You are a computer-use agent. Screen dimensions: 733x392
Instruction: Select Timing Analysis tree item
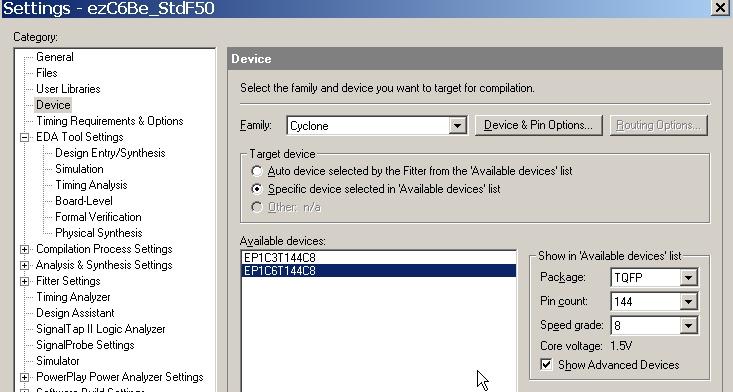point(91,185)
